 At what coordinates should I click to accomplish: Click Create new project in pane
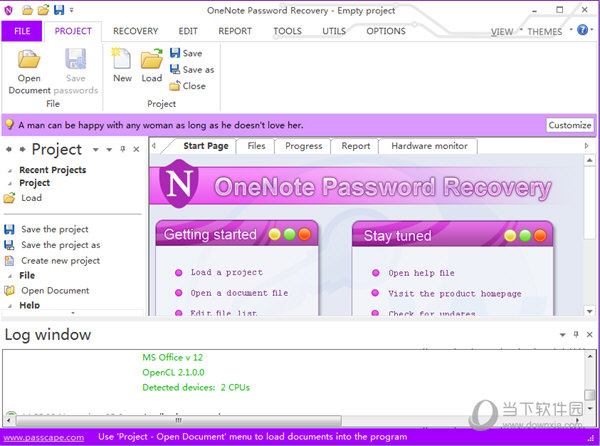tap(52, 261)
